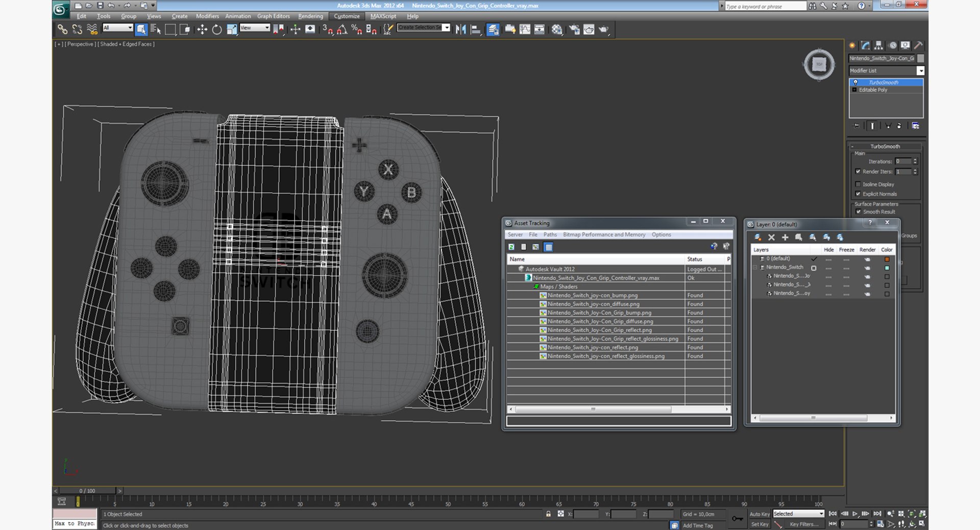This screenshot has height=530, width=980.
Task: Click the Nintendo_Switch layer color swatch
Action: [887, 268]
